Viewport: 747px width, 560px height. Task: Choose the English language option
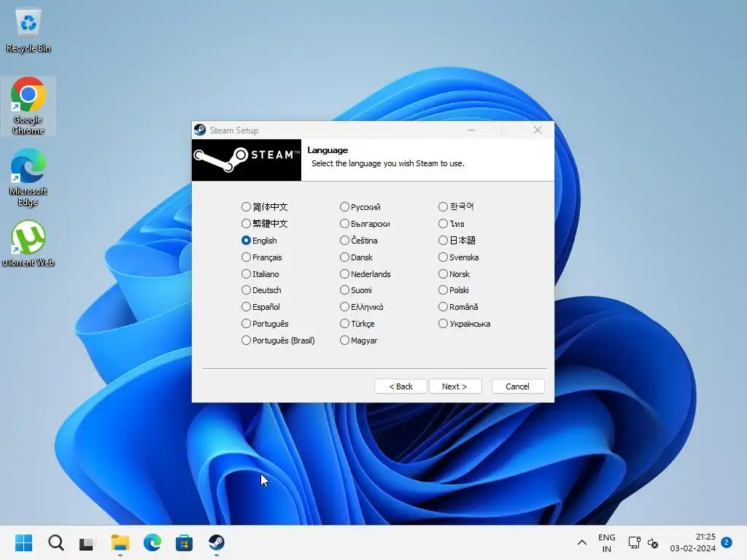259,241
